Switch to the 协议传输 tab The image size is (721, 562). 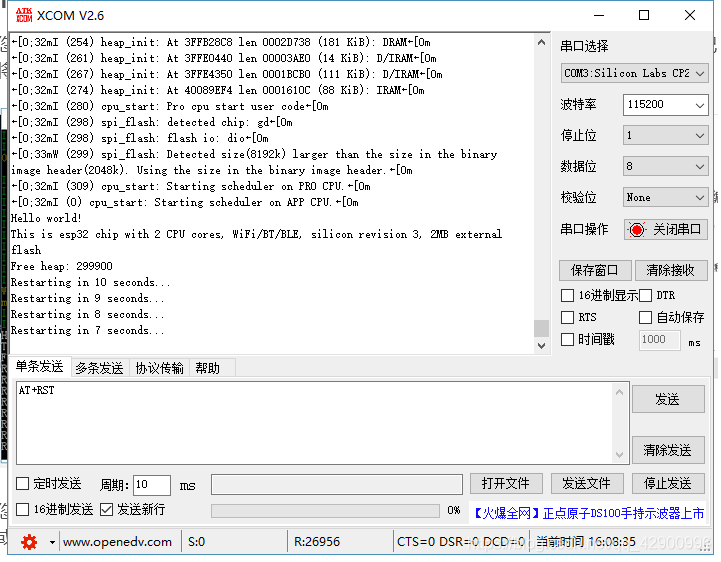click(x=160, y=368)
